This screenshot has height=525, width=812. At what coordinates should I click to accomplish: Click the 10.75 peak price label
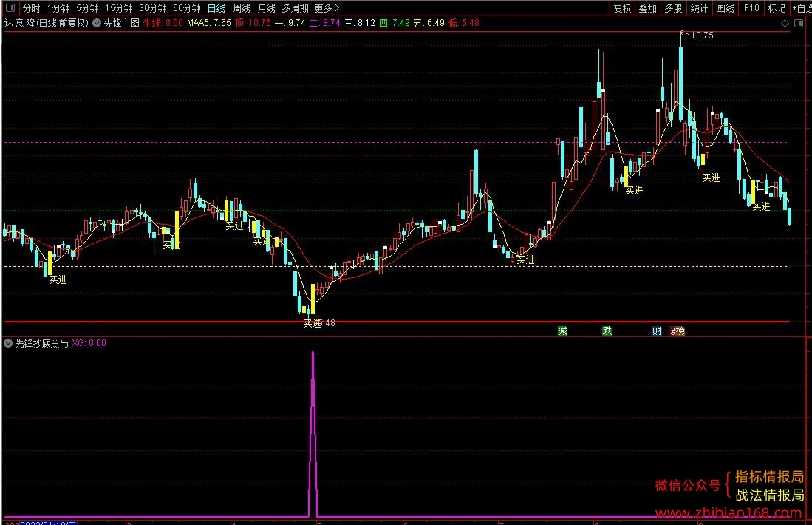(x=702, y=35)
